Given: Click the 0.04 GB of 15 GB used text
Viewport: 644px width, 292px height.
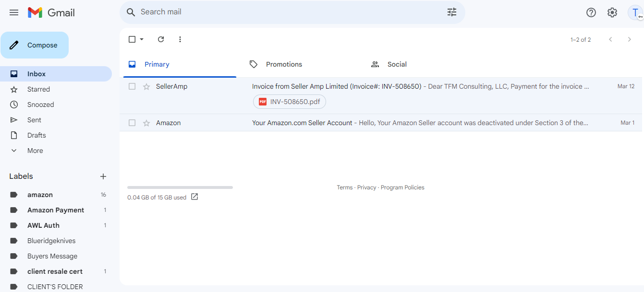Looking at the screenshot, I should 157,198.
